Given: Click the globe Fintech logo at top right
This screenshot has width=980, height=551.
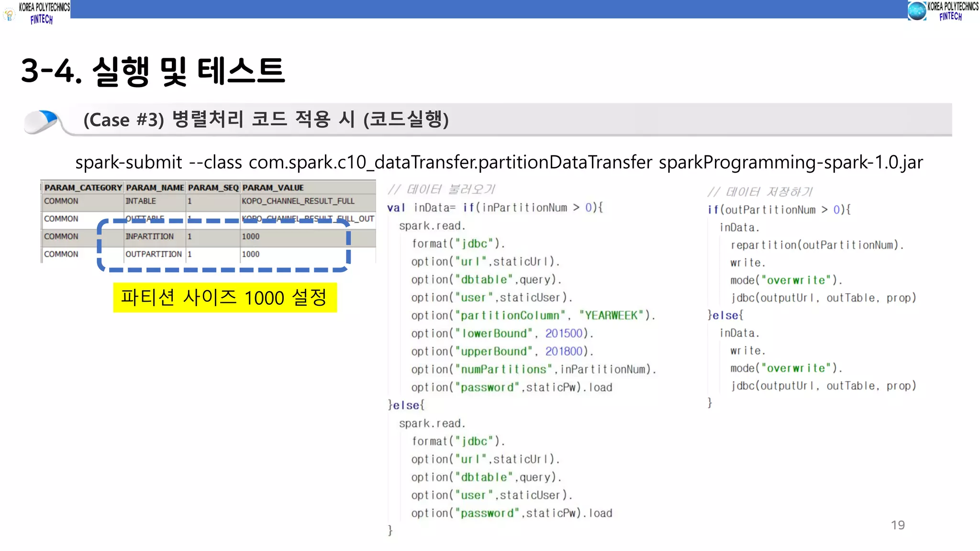Looking at the screenshot, I should 916,11.
